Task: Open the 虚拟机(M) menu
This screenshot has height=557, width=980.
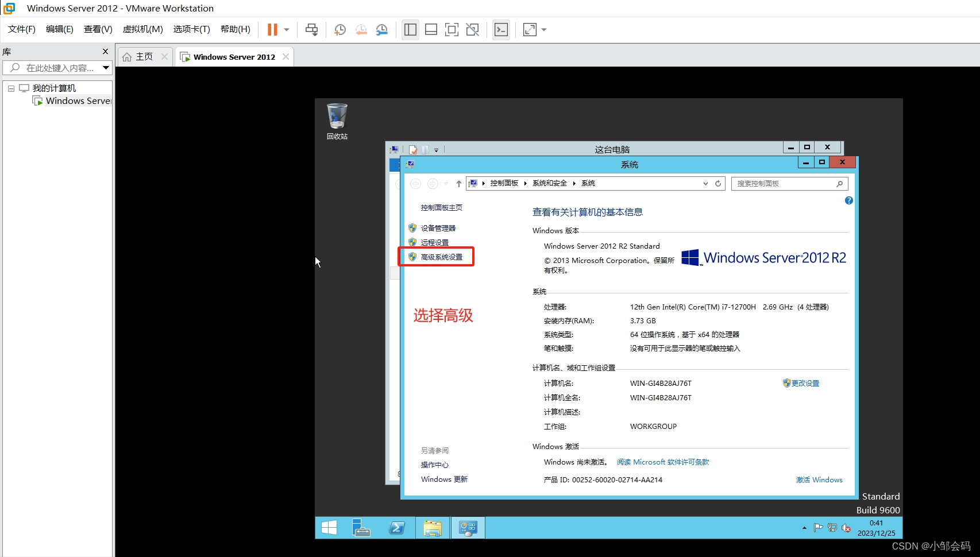Action: pyautogui.click(x=143, y=29)
